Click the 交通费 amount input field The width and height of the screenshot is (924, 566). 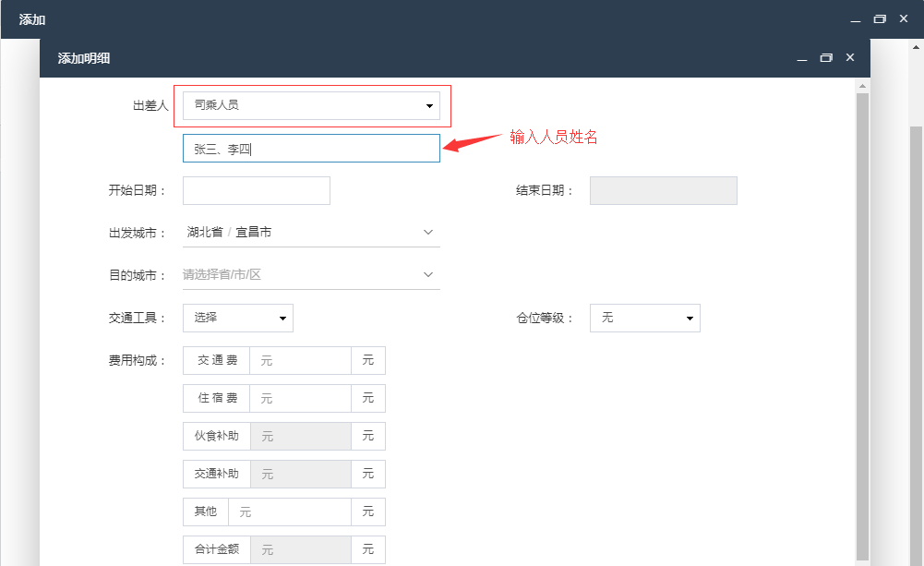click(301, 360)
